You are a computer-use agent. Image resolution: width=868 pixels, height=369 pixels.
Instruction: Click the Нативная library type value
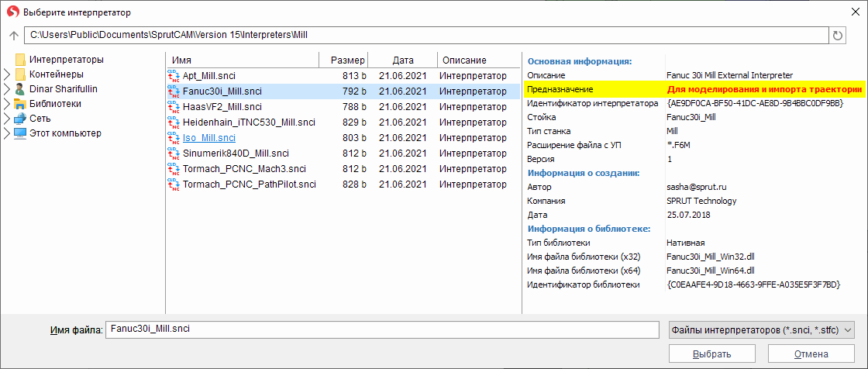point(685,243)
